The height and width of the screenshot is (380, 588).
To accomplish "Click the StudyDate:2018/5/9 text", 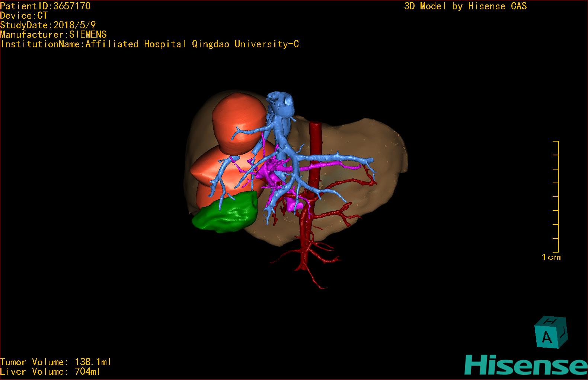I will (48, 25).
